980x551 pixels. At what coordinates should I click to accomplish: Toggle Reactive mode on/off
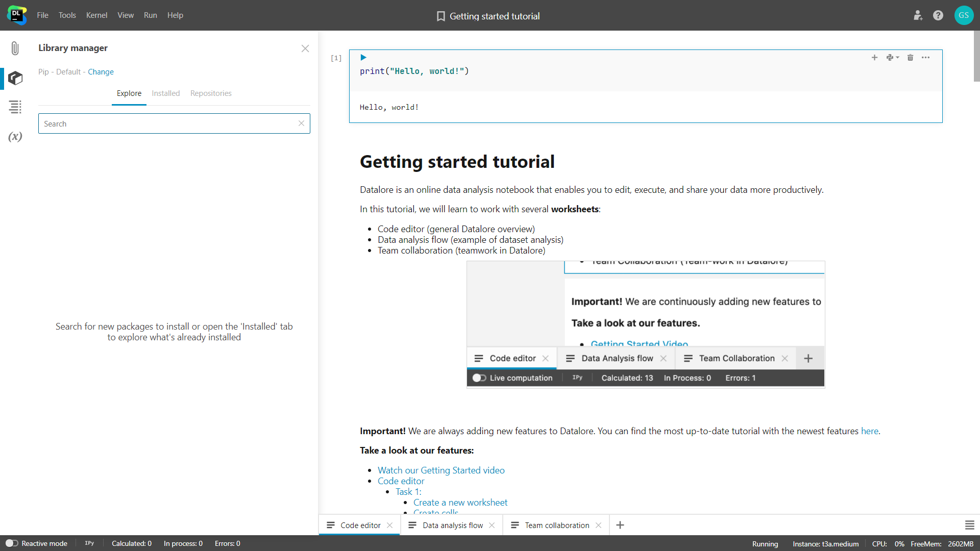click(11, 543)
